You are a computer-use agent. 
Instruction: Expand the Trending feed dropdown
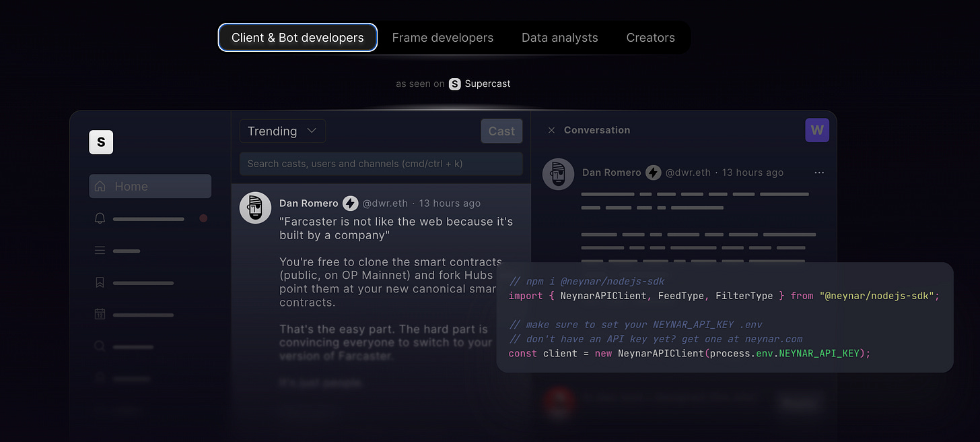click(x=283, y=131)
